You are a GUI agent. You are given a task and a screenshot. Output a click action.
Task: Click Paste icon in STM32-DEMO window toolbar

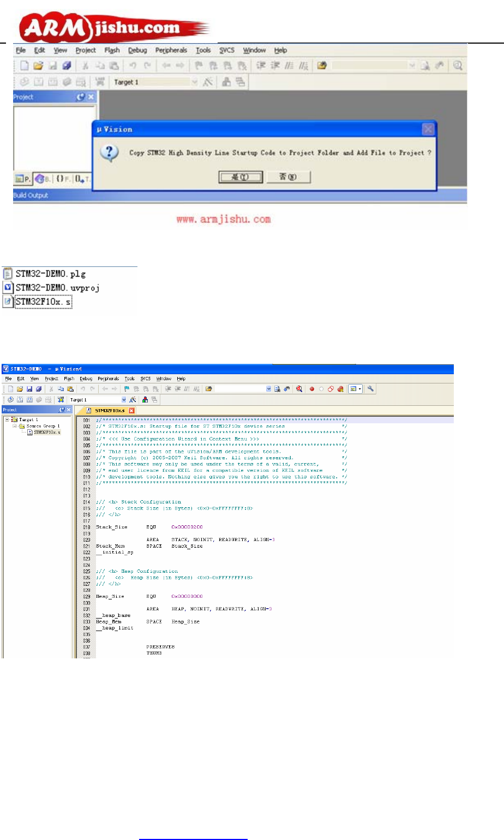[x=70, y=389]
